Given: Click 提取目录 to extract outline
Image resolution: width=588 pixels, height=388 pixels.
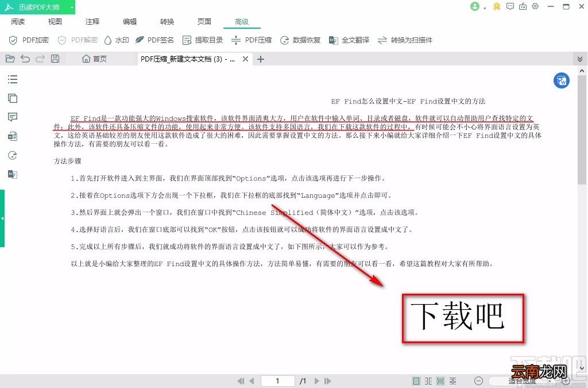Looking at the screenshot, I should point(203,40).
